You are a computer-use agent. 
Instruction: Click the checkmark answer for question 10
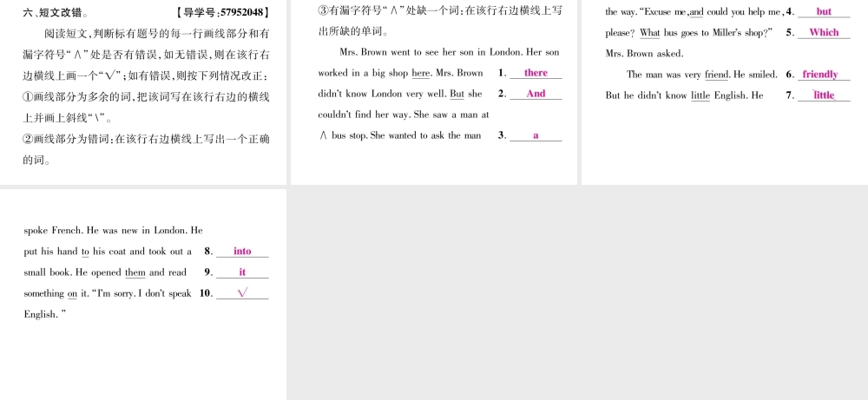coord(242,293)
